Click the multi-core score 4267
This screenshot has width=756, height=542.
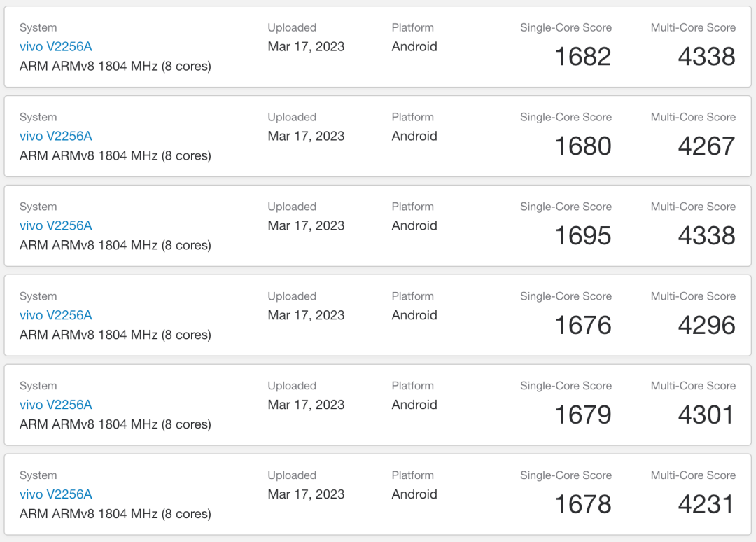[x=706, y=146]
